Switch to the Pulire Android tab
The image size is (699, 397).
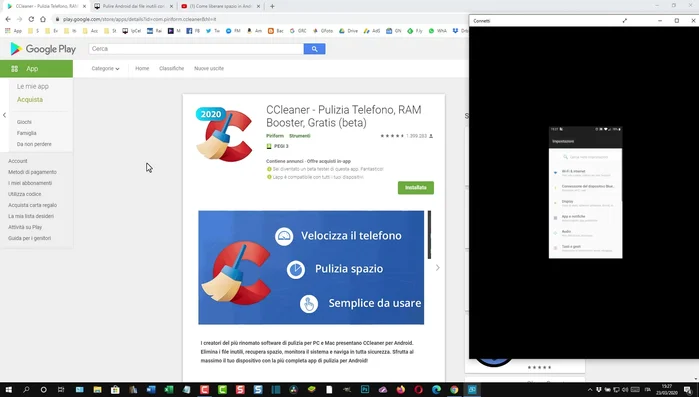click(133, 6)
